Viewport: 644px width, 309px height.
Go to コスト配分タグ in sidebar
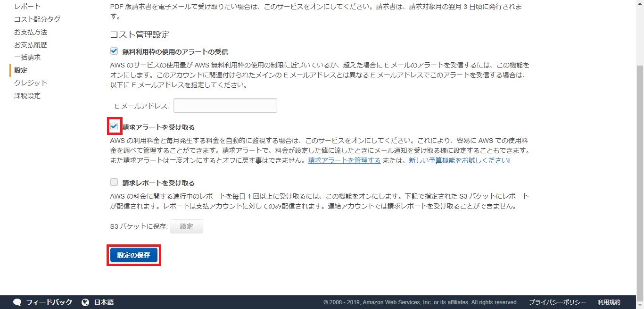(x=37, y=19)
